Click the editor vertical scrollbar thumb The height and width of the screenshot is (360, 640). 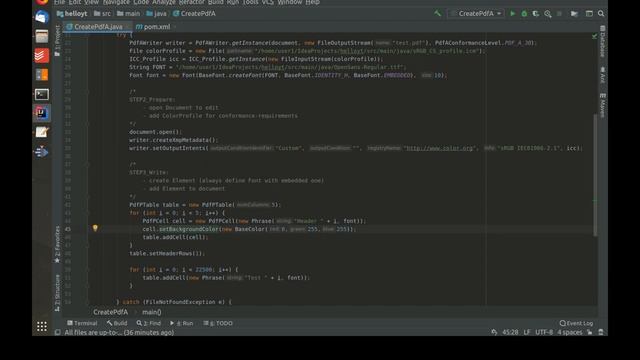(595, 174)
